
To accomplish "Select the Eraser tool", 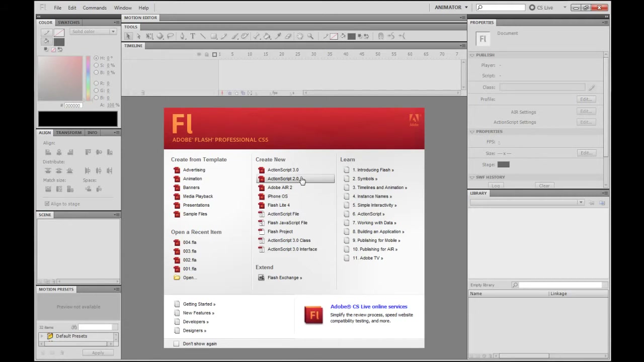I will (288, 36).
